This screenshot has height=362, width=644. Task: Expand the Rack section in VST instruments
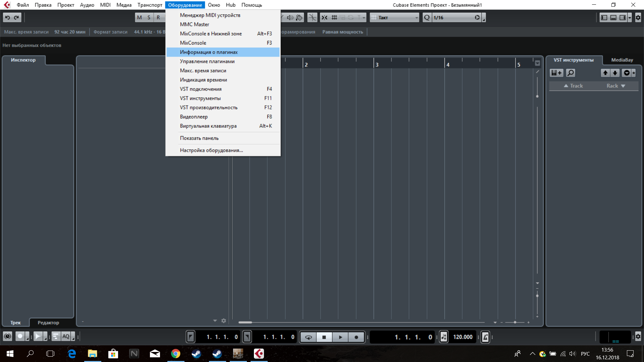pyautogui.click(x=616, y=86)
